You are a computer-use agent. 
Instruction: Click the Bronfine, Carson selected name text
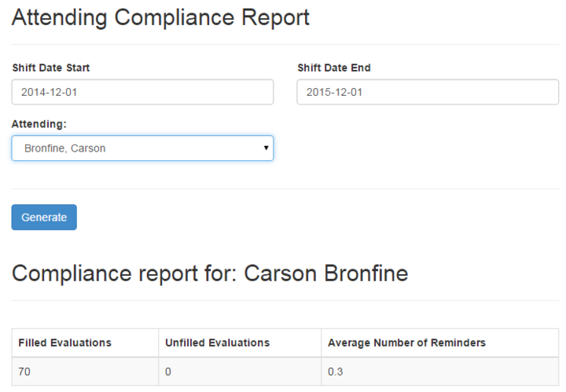point(65,148)
